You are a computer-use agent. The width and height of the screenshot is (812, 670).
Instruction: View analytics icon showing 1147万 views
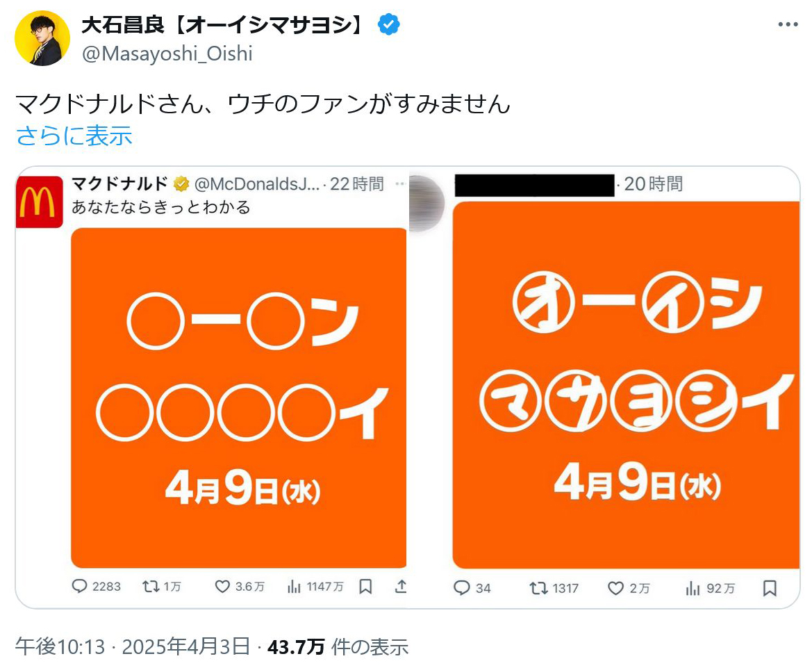(x=294, y=586)
